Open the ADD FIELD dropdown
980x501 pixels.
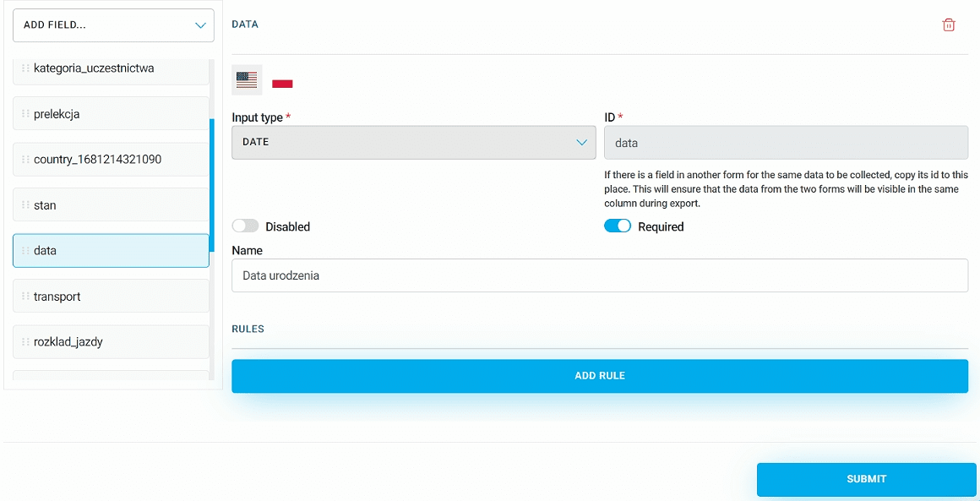coord(114,25)
